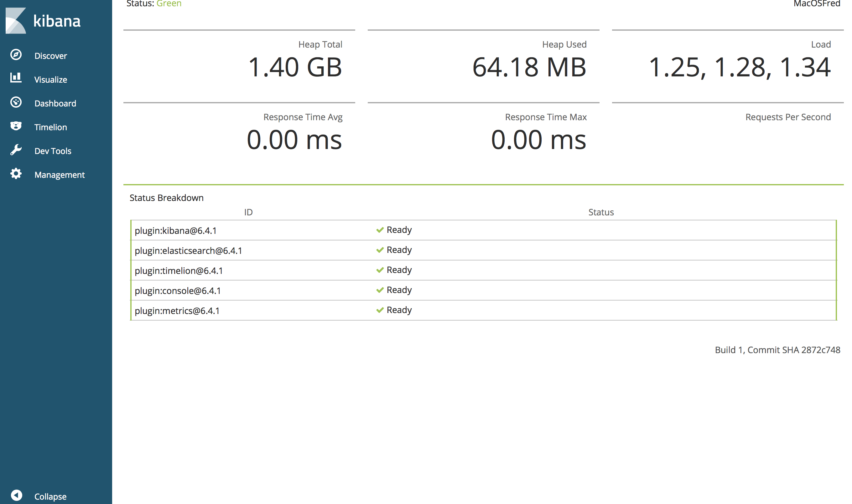This screenshot has width=852, height=504.
Task: Click the Build 1, Commit SHA text
Action: [x=777, y=350]
